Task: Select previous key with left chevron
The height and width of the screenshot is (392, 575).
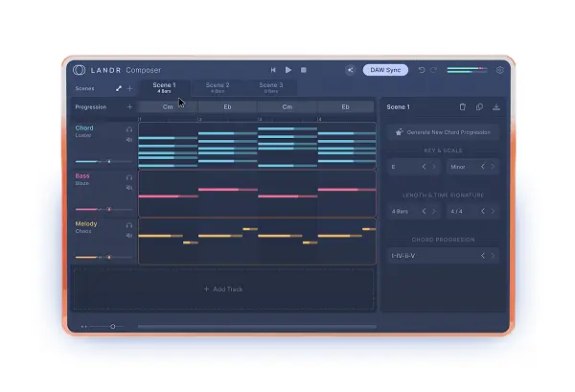Action: tap(424, 167)
